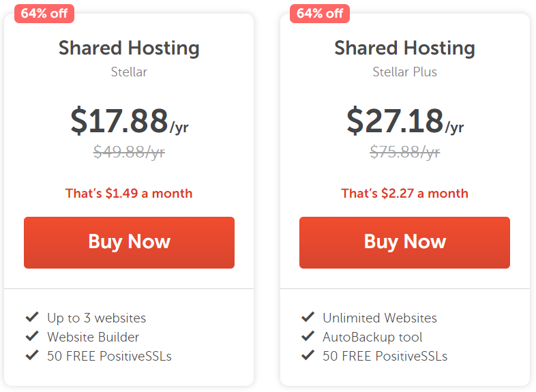The width and height of the screenshot is (536, 392).
Task: Click the 64% off badge on Stellar Plus card
Action: (x=320, y=14)
